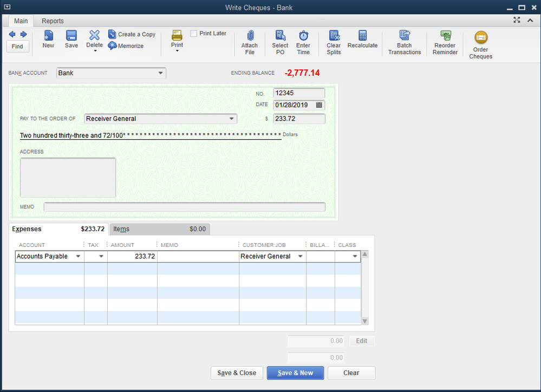Edit the cheque number field

click(298, 93)
